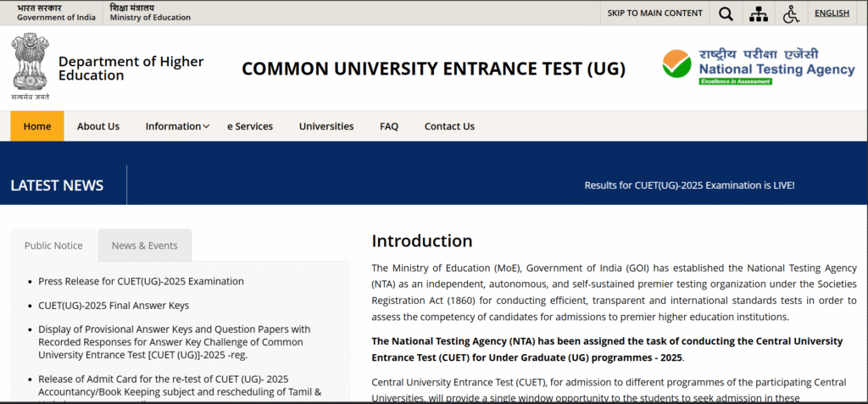The image size is (868, 404).
Task: Click the Results for CUET(UG)-2025 LIVE news
Action: tap(689, 185)
